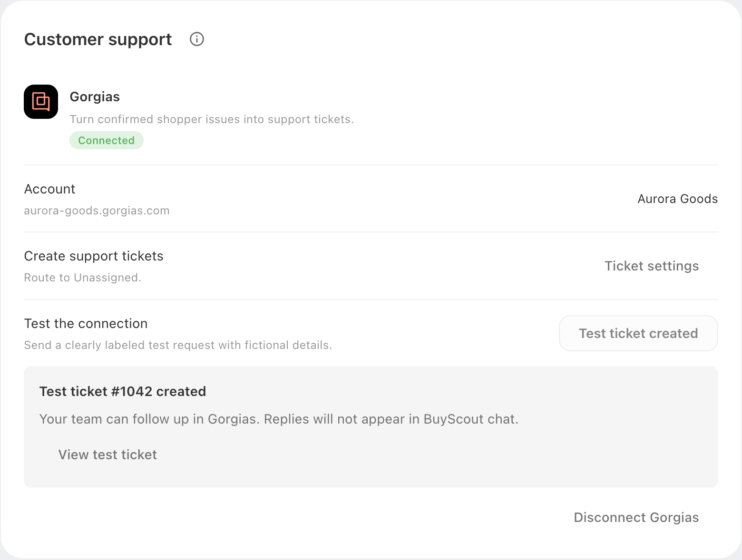
Task: Open Ticket settings
Action: tap(652, 266)
